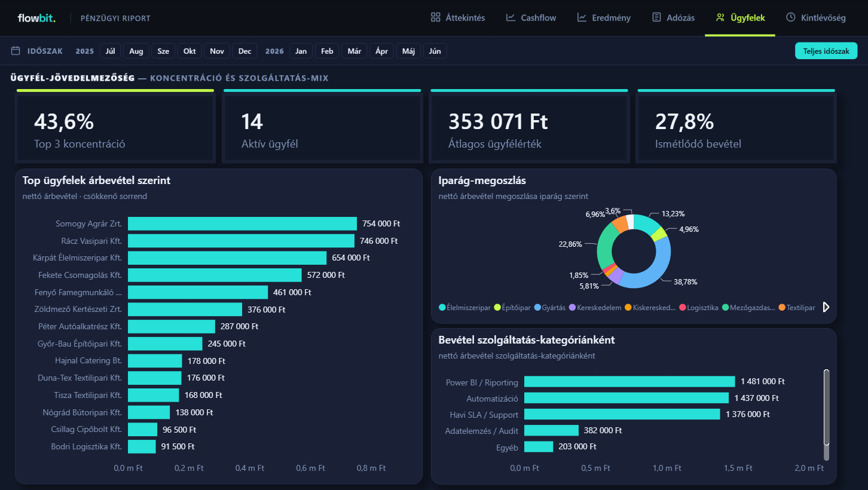
Task: Click the Egyéb category label
Action: (507, 447)
